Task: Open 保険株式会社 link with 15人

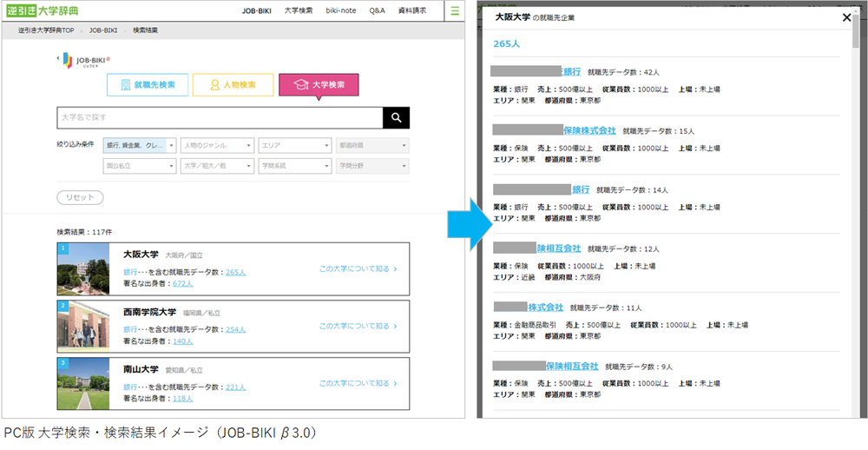Action: [x=589, y=131]
